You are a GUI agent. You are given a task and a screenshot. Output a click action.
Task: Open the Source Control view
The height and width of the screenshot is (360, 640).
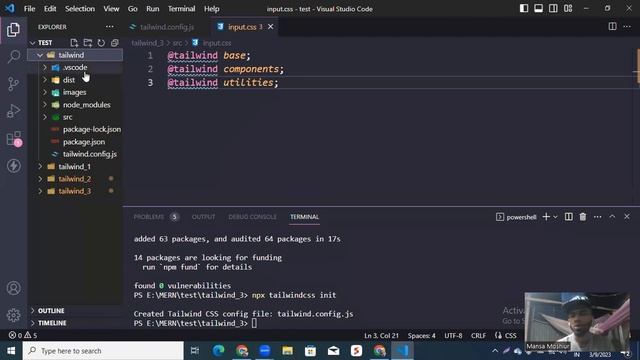(13, 84)
